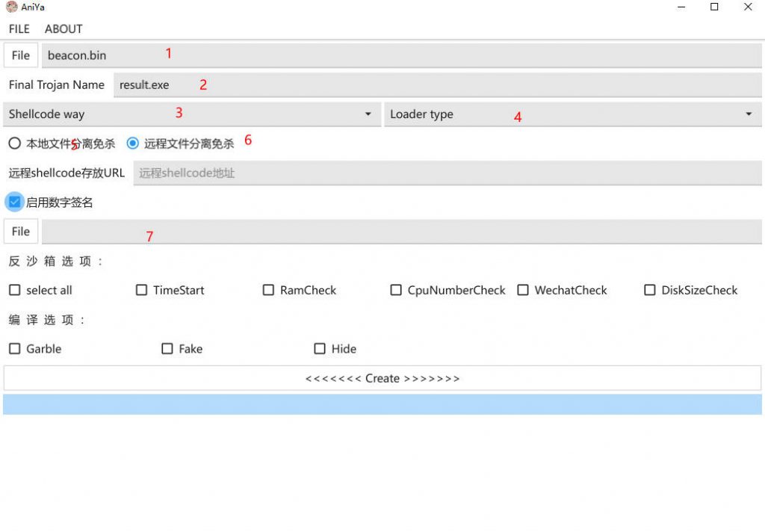Click the 远程shellcode存放URL label
Viewport: 765px width, 532px height.
[66, 173]
